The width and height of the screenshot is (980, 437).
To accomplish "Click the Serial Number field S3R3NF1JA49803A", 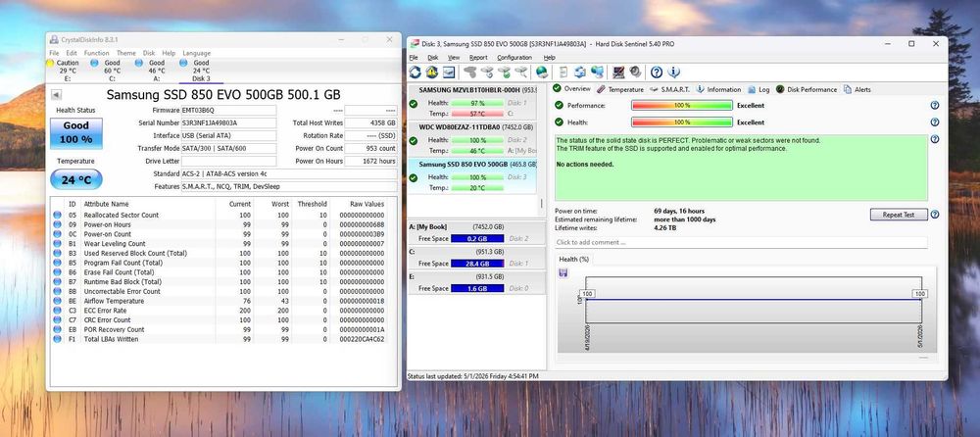I will coord(228,123).
